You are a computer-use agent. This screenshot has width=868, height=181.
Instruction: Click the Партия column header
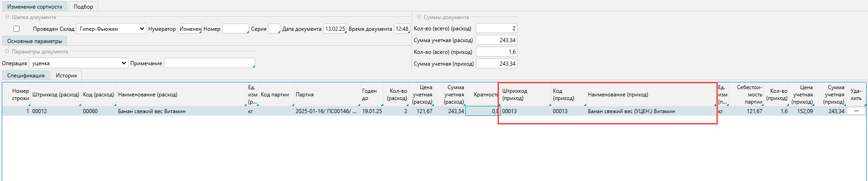point(304,95)
